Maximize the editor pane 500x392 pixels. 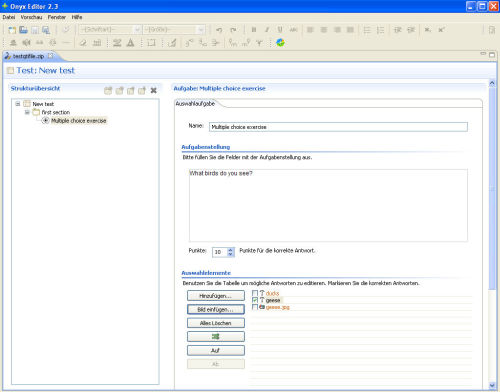pos(492,54)
